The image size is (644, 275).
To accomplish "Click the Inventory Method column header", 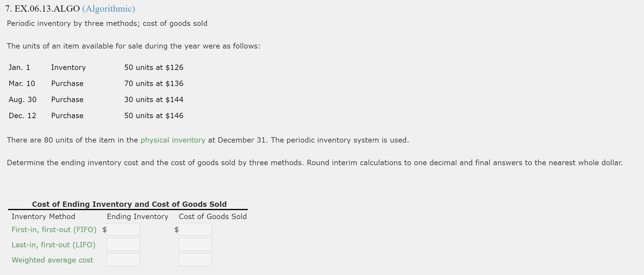I will (43, 216).
